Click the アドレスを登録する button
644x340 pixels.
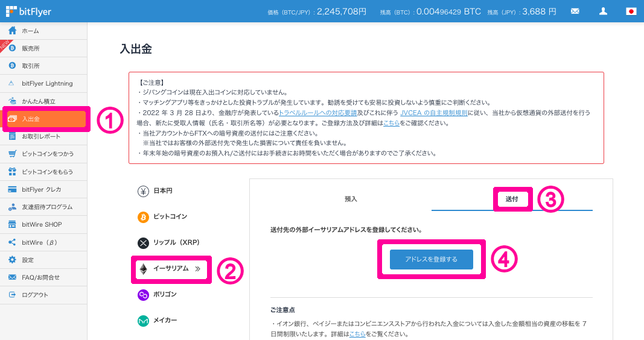[432, 259]
